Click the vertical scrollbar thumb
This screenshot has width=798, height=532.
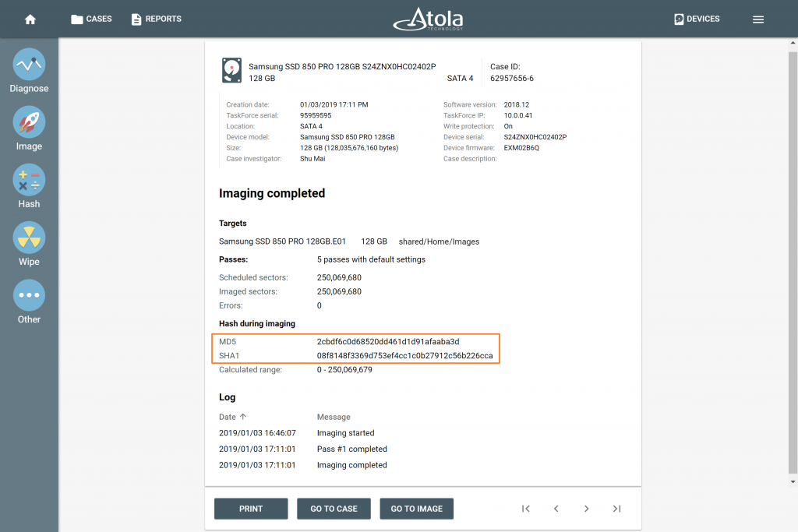click(793, 262)
